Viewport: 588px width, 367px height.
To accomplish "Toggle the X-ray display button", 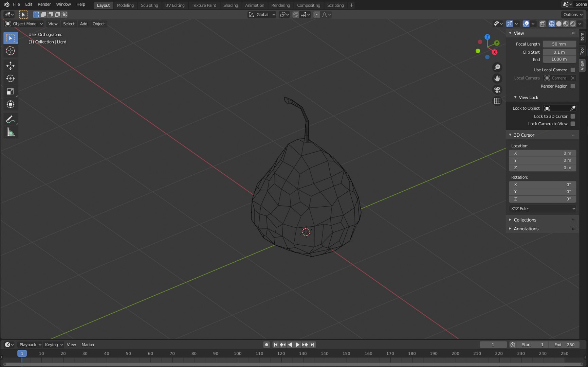I will (542, 24).
